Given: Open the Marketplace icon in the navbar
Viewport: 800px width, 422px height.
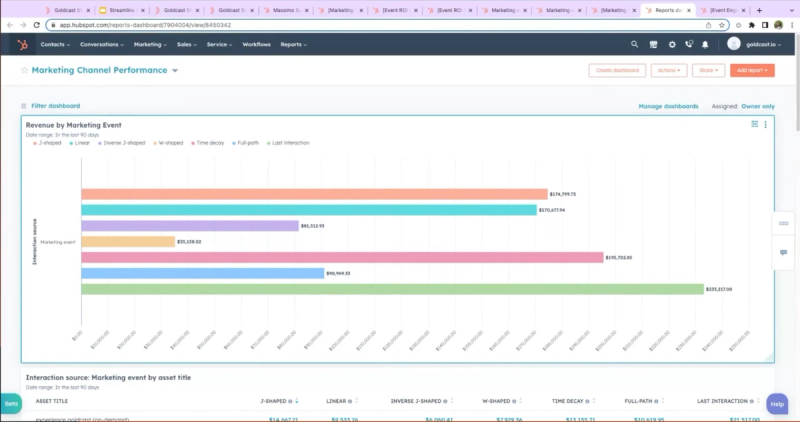Looking at the screenshot, I should (x=653, y=44).
